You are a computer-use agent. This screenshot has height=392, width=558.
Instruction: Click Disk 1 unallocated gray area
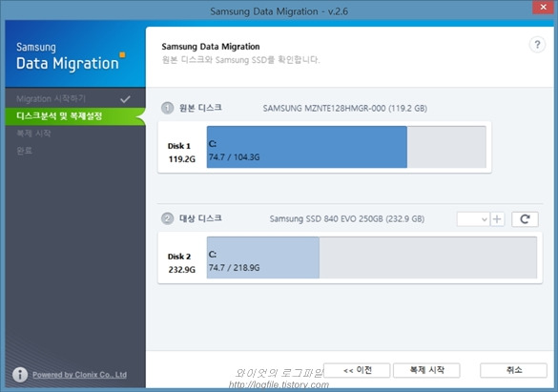tap(446, 147)
